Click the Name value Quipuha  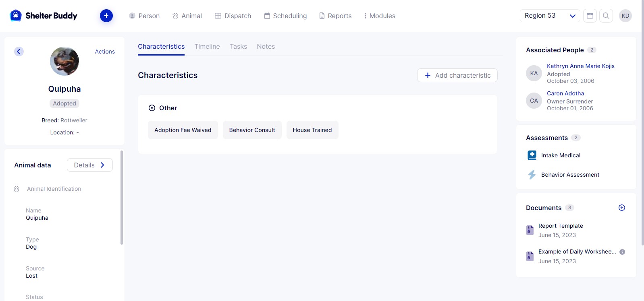coord(37,218)
